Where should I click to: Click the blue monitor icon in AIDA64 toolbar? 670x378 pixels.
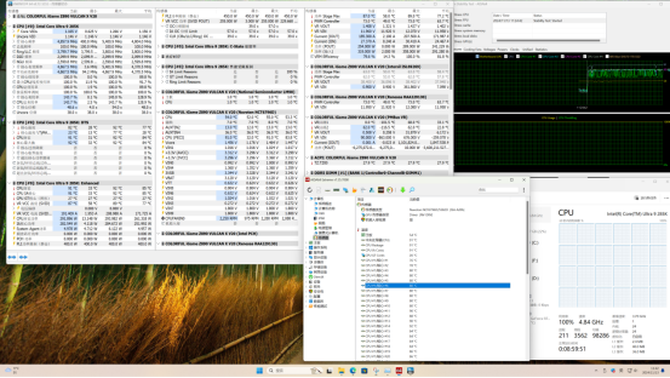[345, 190]
